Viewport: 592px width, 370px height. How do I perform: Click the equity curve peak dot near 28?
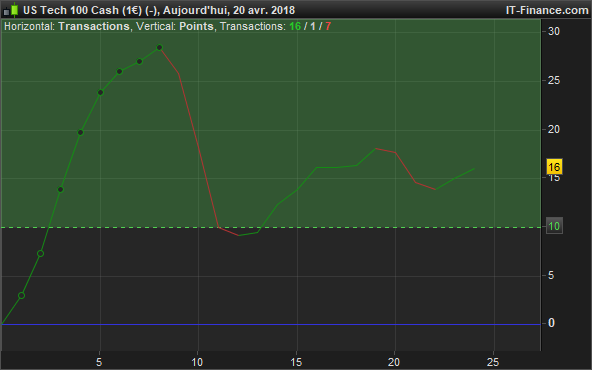[x=159, y=48]
